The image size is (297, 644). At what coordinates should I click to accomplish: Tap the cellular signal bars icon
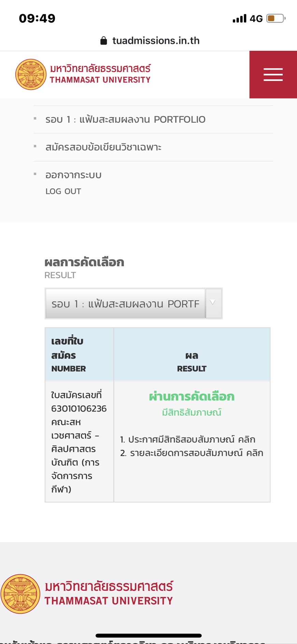239,18
